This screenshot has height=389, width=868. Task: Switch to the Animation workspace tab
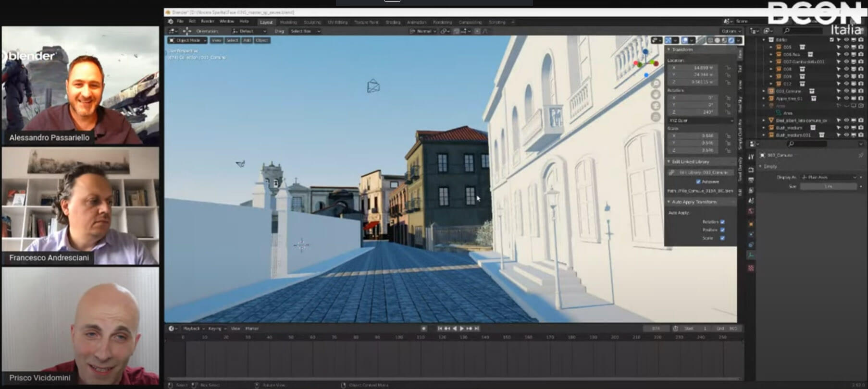[416, 22]
